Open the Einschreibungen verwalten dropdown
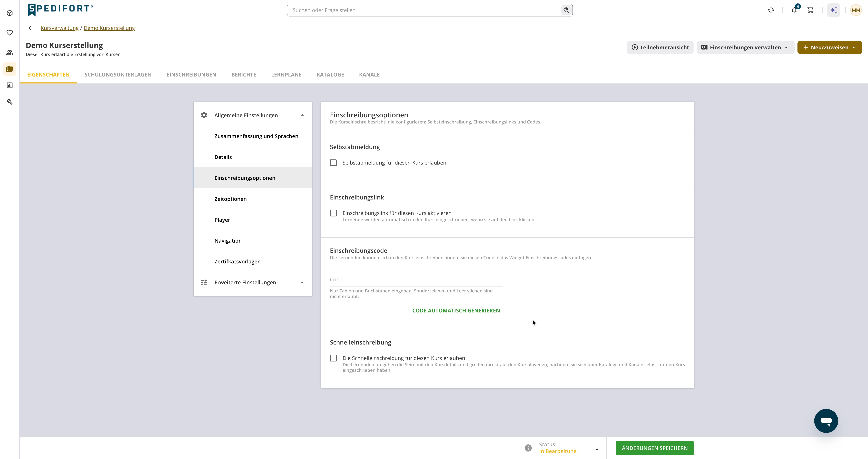Image resolution: width=868 pixels, height=459 pixels. tap(745, 47)
